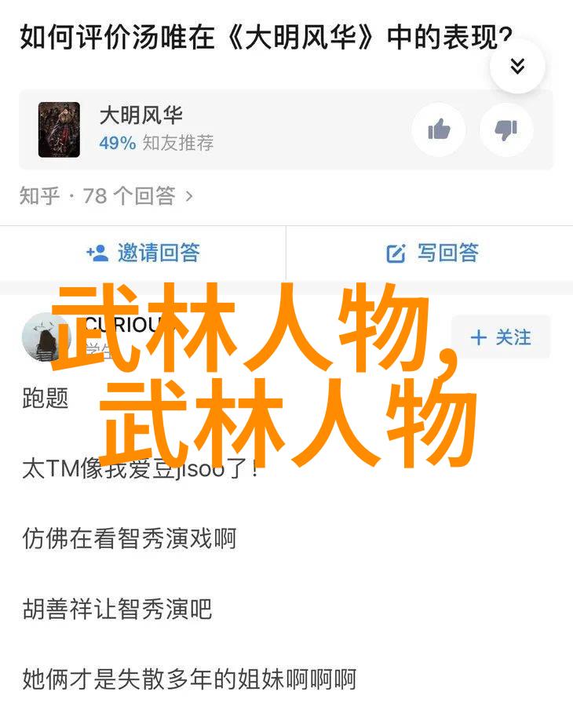573x728 pixels.
Task: Click the 写回答 pencil icon
Action: tap(396, 253)
